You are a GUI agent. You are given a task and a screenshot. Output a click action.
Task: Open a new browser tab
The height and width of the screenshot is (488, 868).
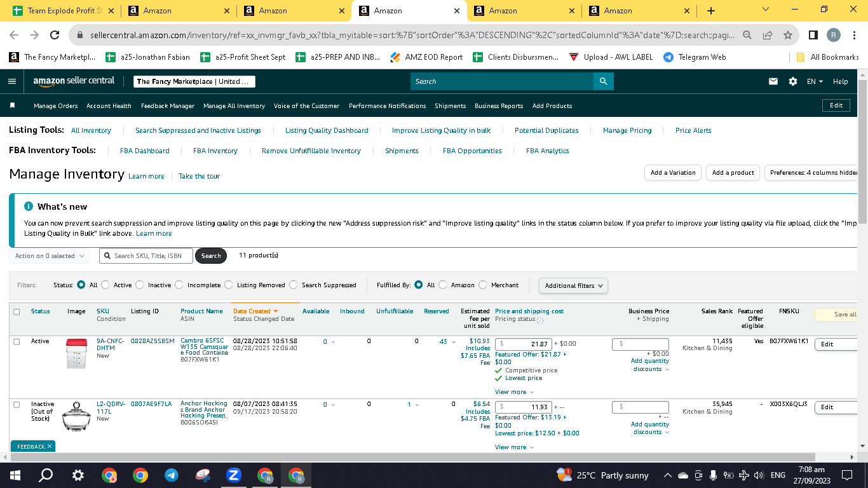tap(711, 11)
